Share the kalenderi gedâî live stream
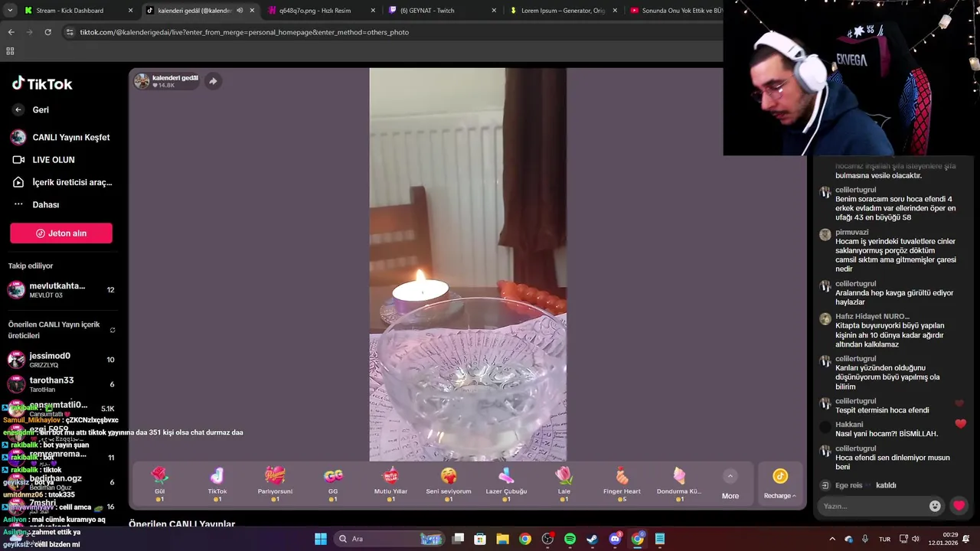This screenshot has width=980, height=551. click(213, 81)
